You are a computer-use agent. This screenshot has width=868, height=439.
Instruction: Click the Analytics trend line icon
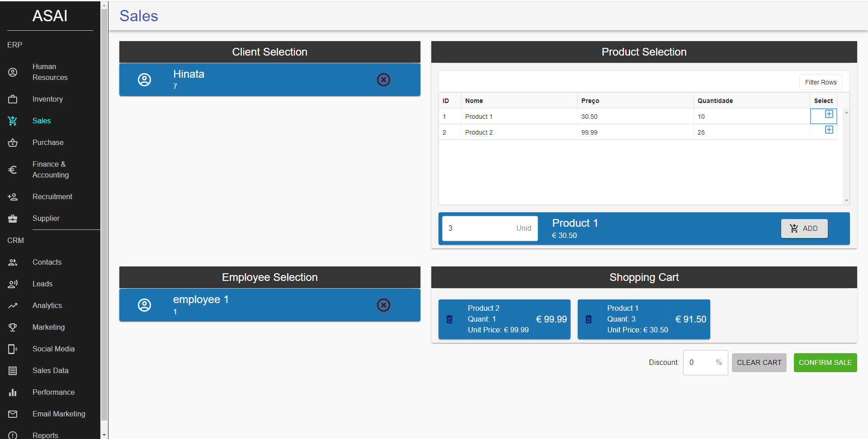13,306
